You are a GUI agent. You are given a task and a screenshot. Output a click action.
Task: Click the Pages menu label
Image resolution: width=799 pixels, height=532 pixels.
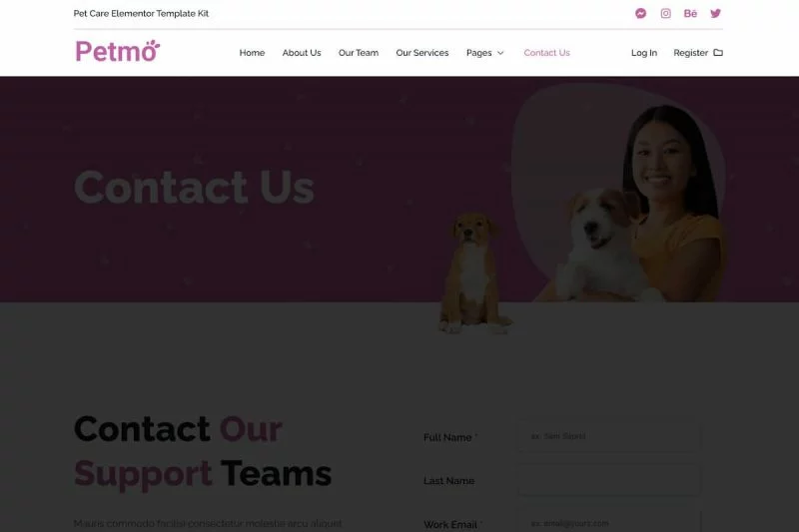pos(479,53)
